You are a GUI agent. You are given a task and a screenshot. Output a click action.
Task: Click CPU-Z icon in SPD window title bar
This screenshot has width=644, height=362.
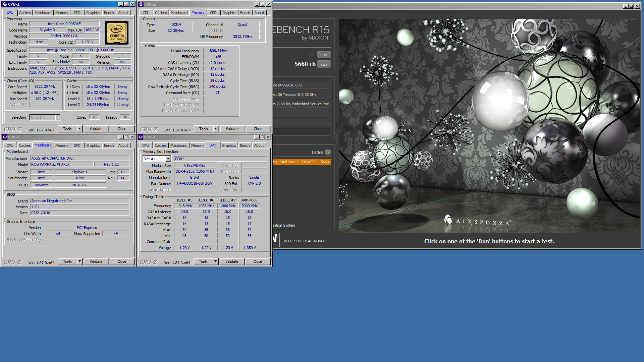pos(141,137)
